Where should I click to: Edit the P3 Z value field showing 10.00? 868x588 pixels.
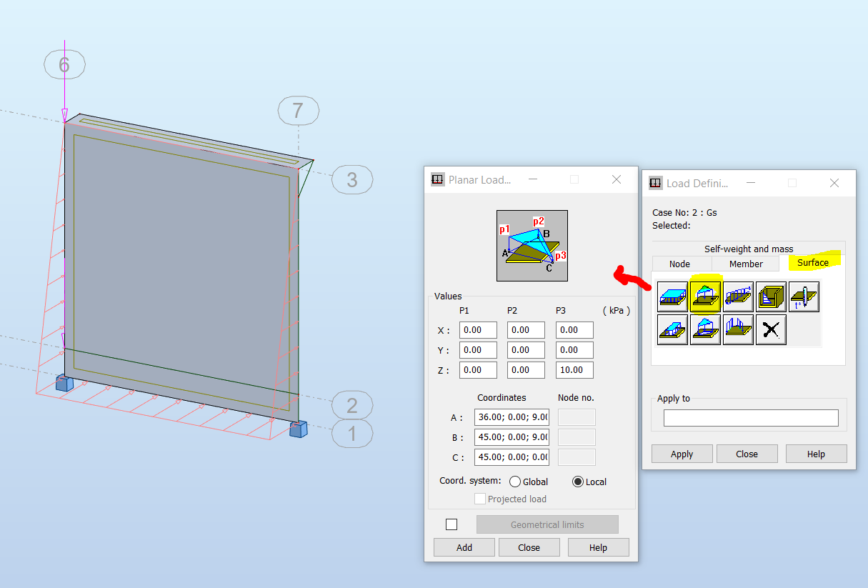click(x=574, y=369)
